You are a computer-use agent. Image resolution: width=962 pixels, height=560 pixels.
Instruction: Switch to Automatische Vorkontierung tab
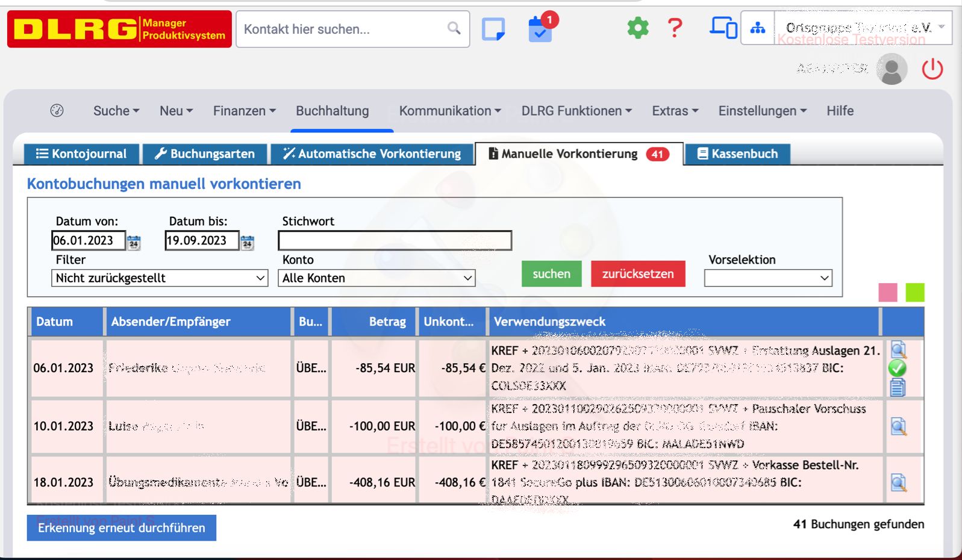(372, 154)
